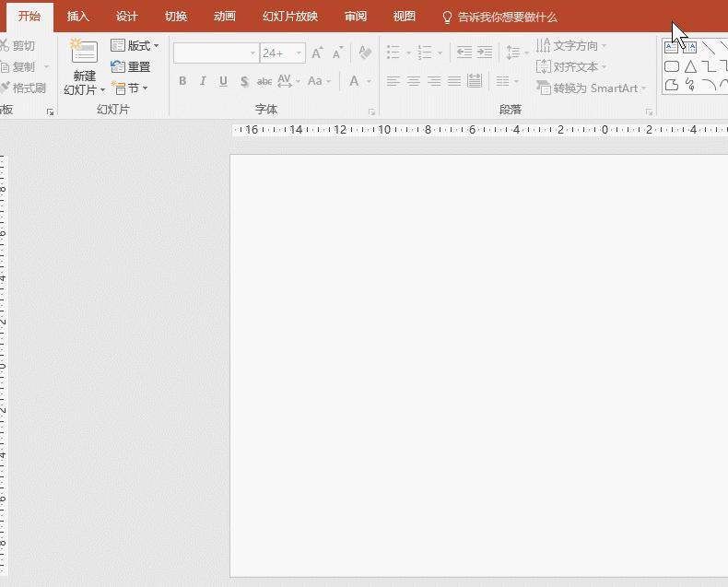
Task: Toggle italic formatting
Action: pos(203,81)
